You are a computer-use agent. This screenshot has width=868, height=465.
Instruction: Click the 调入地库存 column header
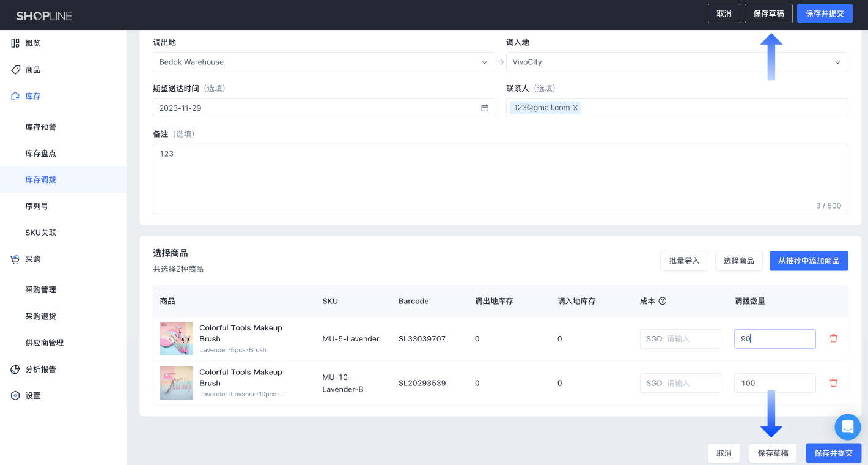tap(576, 301)
